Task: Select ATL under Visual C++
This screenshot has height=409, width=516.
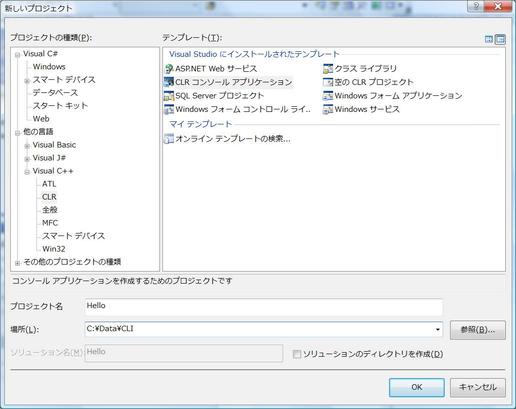Action: (x=49, y=184)
